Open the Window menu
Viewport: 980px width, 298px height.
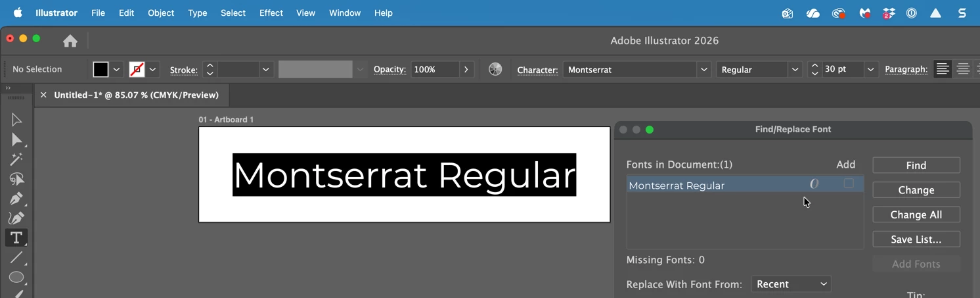click(x=345, y=12)
